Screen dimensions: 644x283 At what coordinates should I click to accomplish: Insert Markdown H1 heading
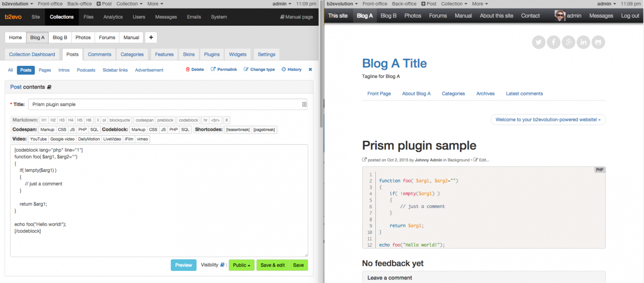(x=44, y=120)
